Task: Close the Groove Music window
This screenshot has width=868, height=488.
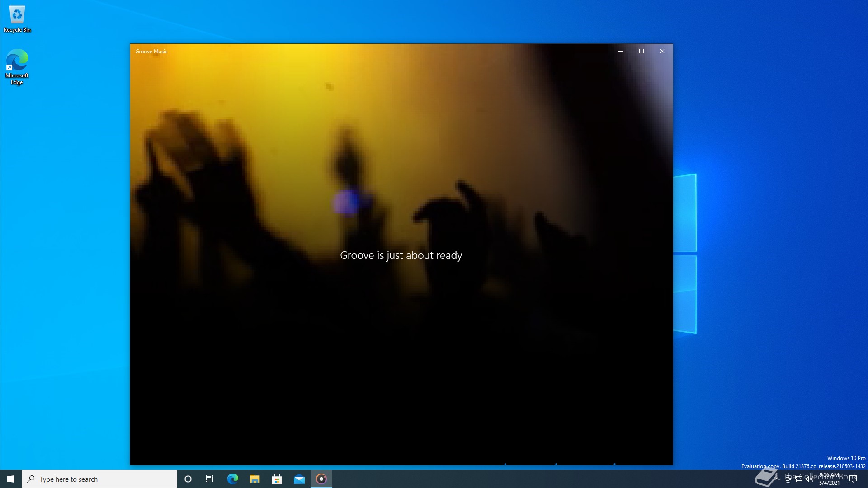Action: 662,51
